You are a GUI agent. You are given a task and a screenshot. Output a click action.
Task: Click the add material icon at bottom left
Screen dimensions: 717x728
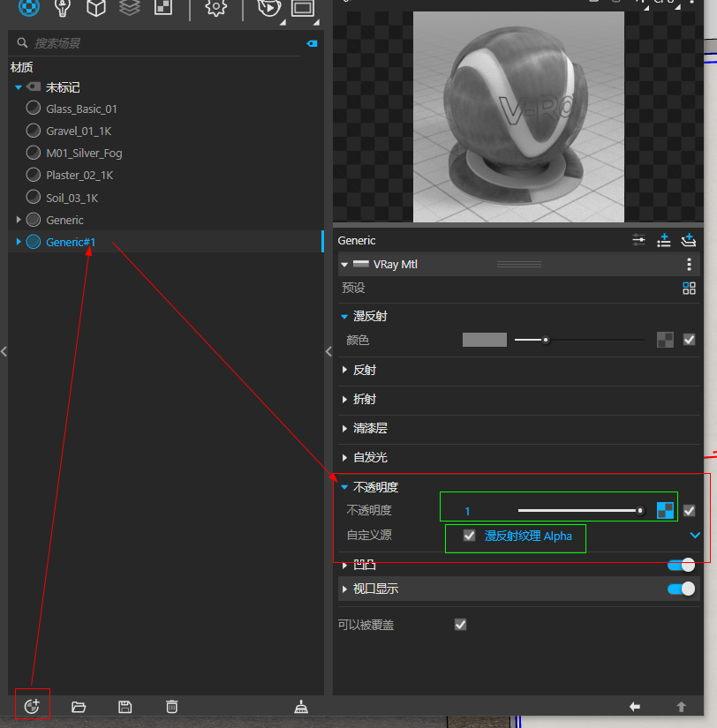[33, 706]
